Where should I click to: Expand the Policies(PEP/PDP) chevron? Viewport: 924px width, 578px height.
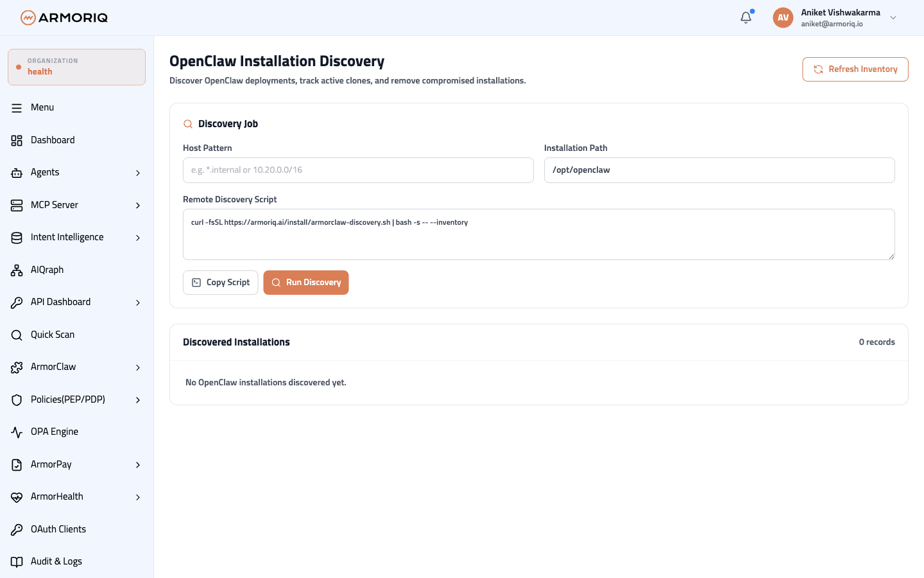(x=138, y=400)
